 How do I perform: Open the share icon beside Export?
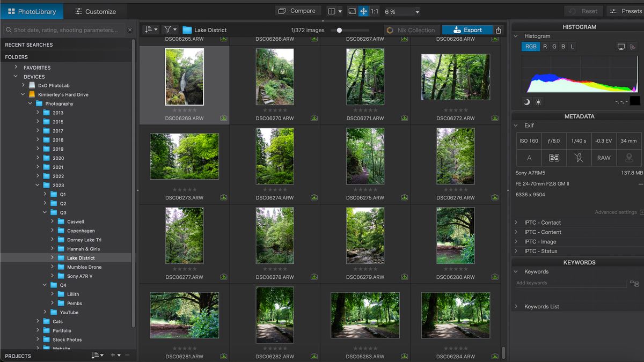(498, 30)
